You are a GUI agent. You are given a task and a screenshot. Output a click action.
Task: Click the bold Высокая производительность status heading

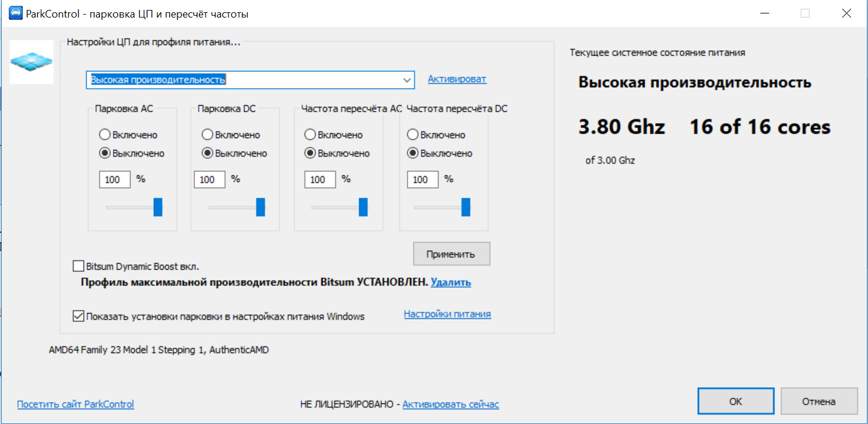695,82
